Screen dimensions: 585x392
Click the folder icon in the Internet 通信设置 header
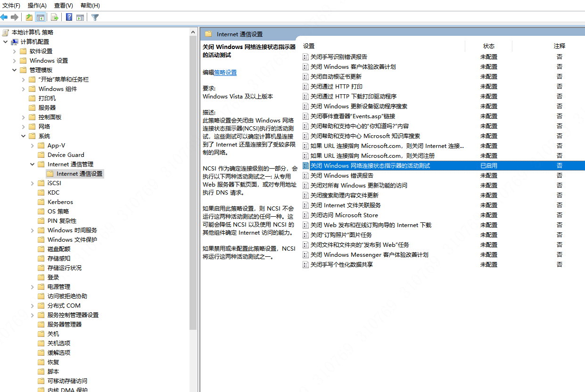pos(208,34)
